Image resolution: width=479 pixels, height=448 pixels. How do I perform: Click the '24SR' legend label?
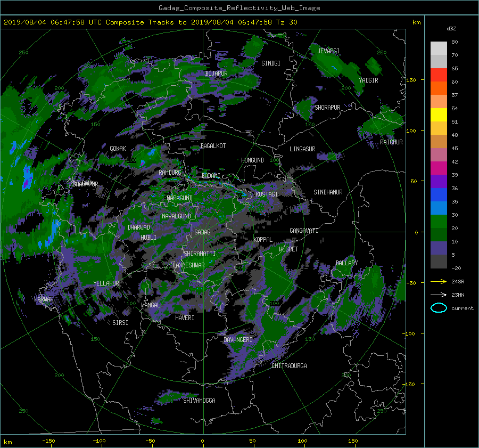pyautogui.click(x=458, y=281)
